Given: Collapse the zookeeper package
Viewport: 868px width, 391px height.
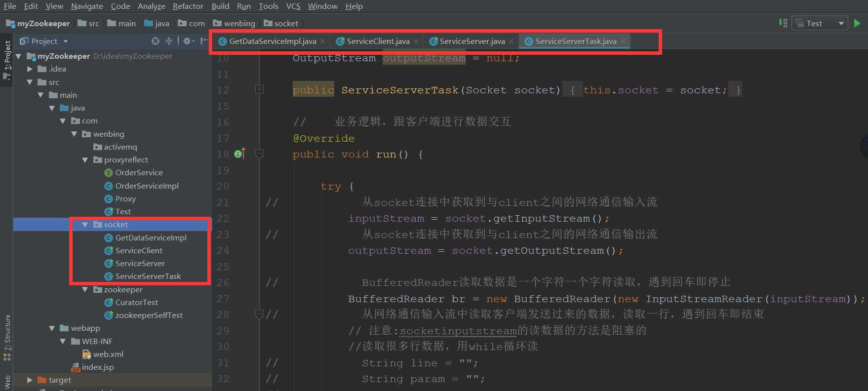Looking at the screenshot, I should click(x=85, y=290).
